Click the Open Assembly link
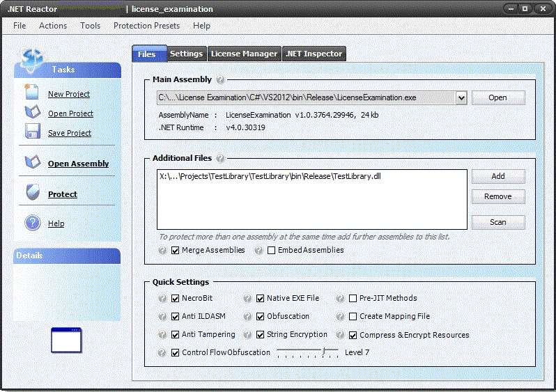Viewport: 556px width, 392px height. point(78,164)
